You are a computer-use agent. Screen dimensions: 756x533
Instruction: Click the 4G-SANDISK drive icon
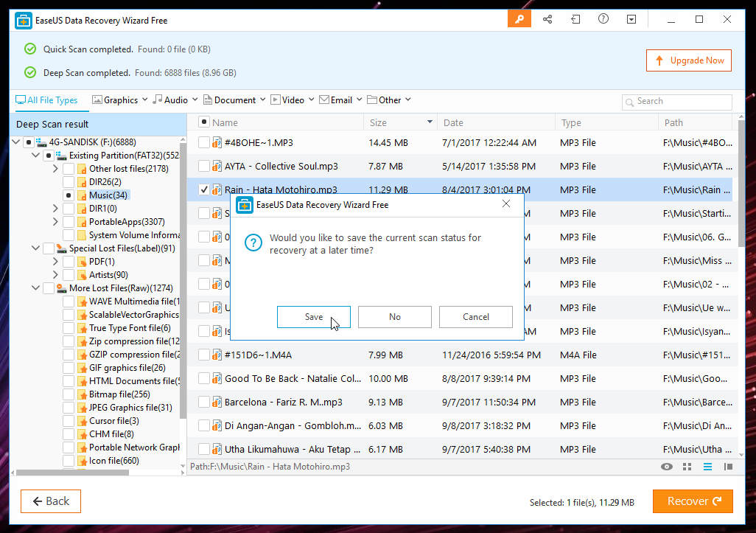(41, 142)
